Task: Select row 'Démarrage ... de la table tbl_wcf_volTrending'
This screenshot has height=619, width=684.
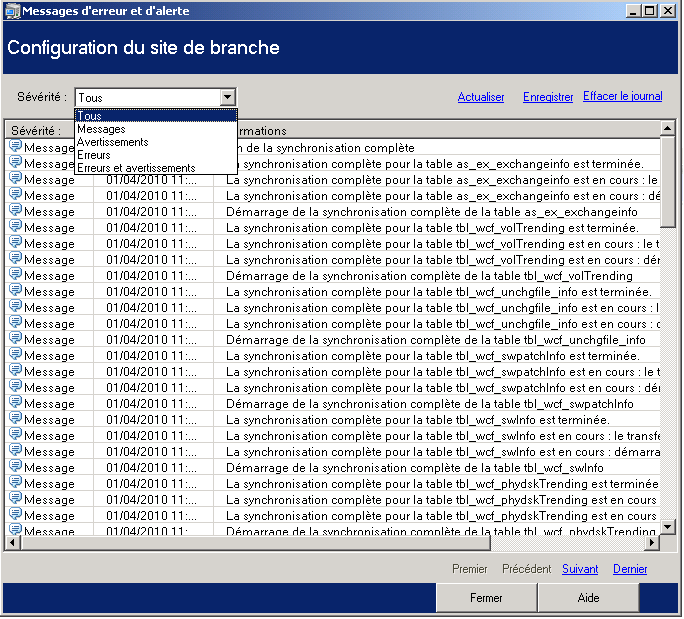Action: (x=332, y=276)
